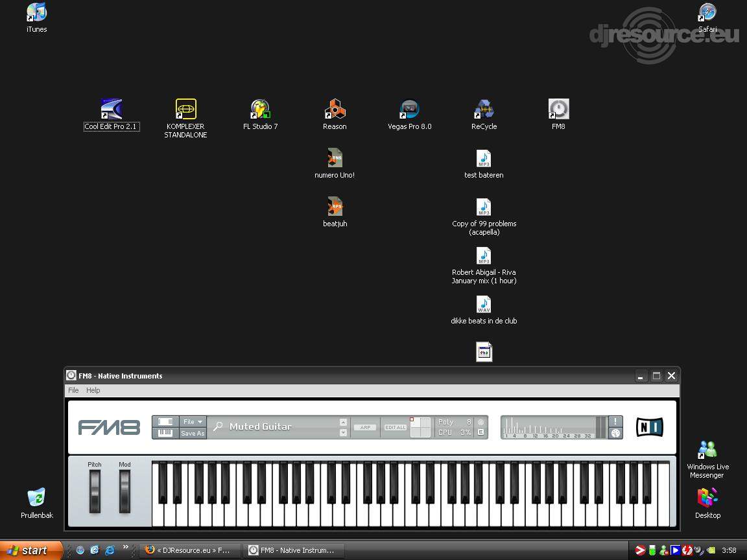Click the morph square pad in FM8
The width and height of the screenshot is (747, 560).
coord(420,427)
